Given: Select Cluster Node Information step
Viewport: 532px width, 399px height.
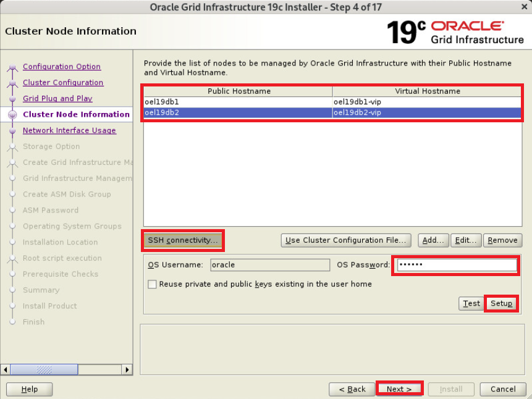Looking at the screenshot, I should (77, 114).
